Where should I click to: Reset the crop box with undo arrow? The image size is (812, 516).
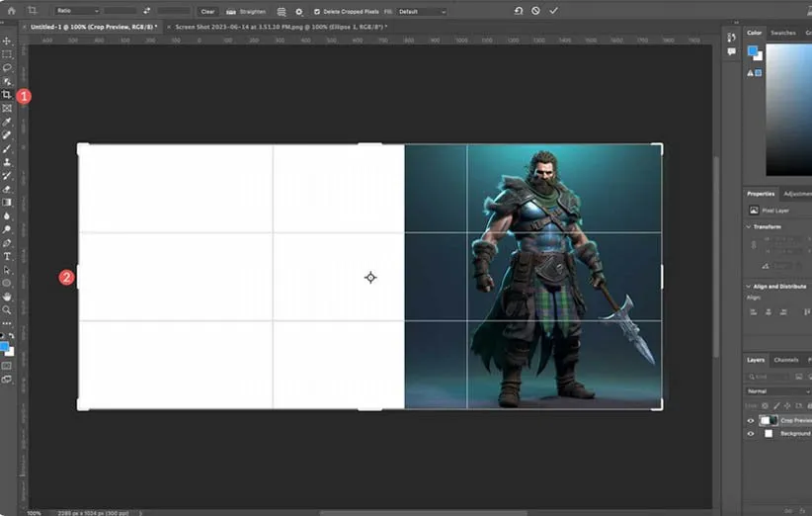click(519, 10)
